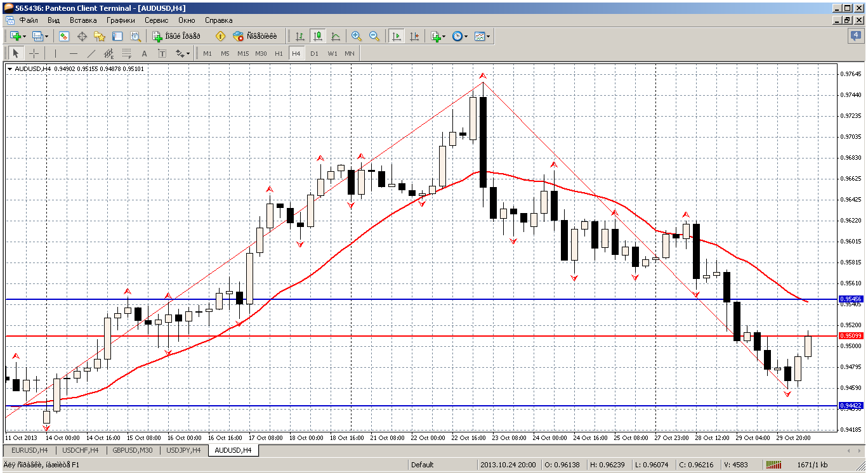Viewport: 868px width, 473px height.
Task: Open the Файл menu
Action: [29, 20]
